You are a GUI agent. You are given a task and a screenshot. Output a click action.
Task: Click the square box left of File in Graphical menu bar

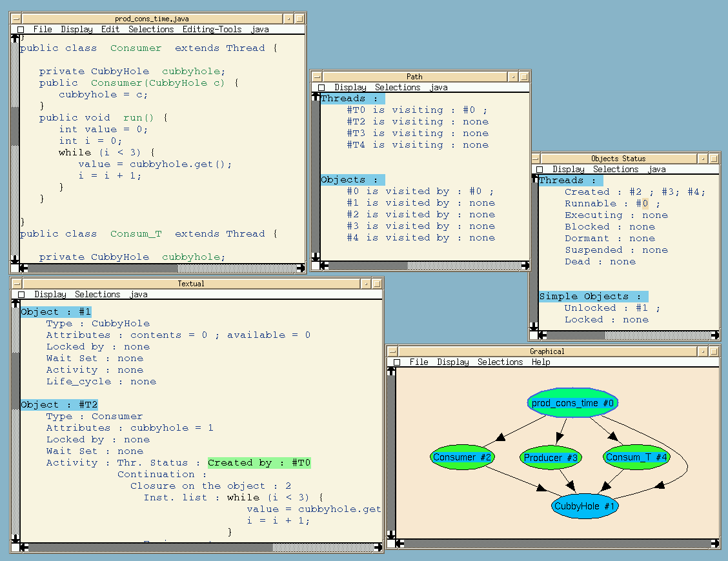point(397,362)
